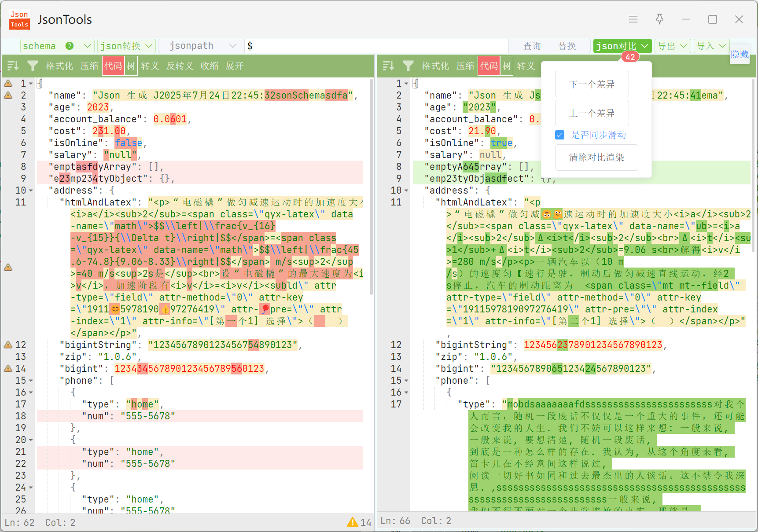Image resolution: width=758 pixels, height=532 pixels.
Task: Click the warning icon on line 2
Action: coord(8,95)
